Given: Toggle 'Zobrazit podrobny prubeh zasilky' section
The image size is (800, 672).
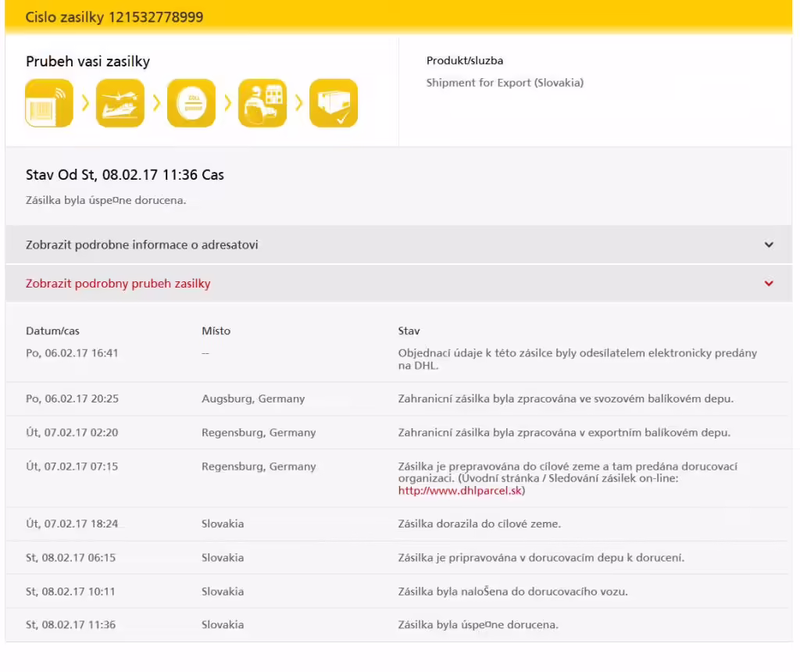Looking at the screenshot, I should pyautogui.click(x=398, y=284).
